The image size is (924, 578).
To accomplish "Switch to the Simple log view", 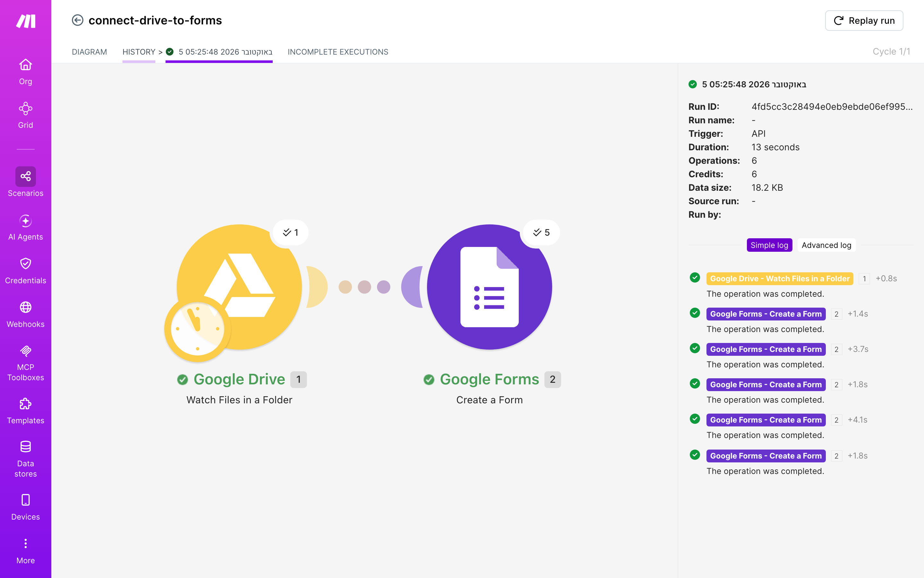I will 769,245.
